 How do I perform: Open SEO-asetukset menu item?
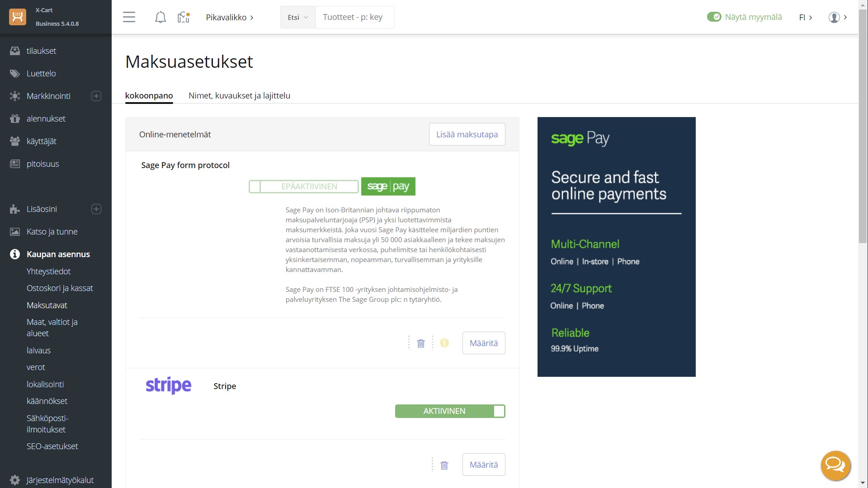click(52, 446)
